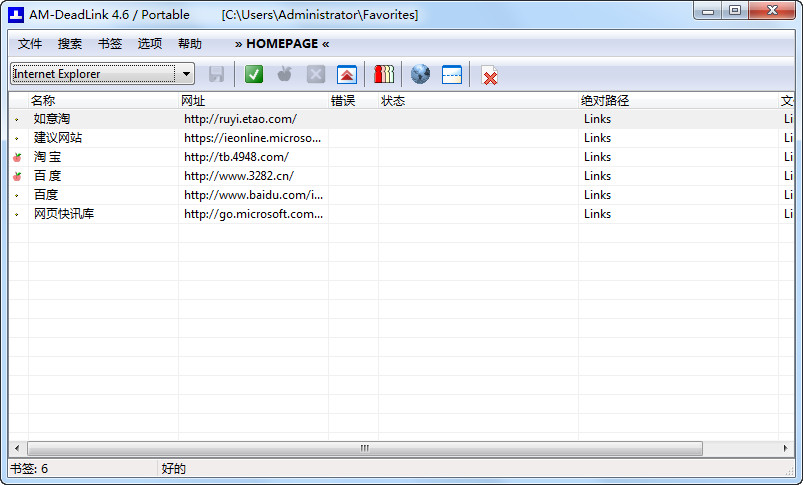Select the 淘 宝 bookmark name
803x485 pixels.
pos(47,157)
